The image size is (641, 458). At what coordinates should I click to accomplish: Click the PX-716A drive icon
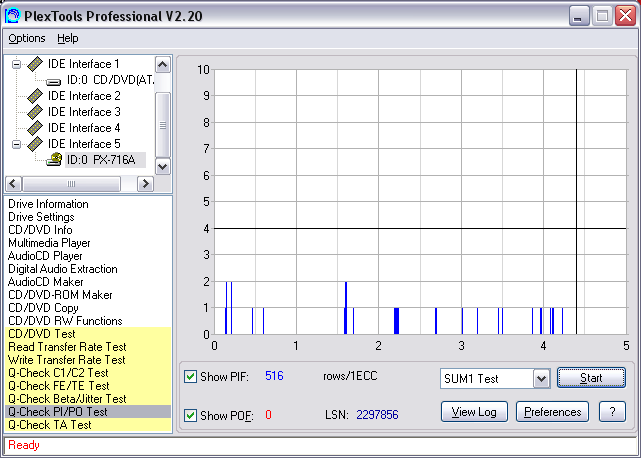point(54,159)
